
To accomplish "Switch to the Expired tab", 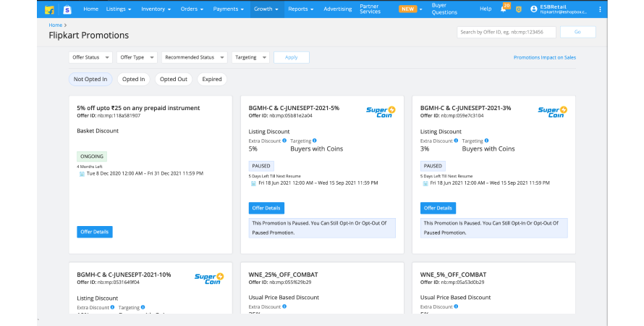I will pos(212,80).
